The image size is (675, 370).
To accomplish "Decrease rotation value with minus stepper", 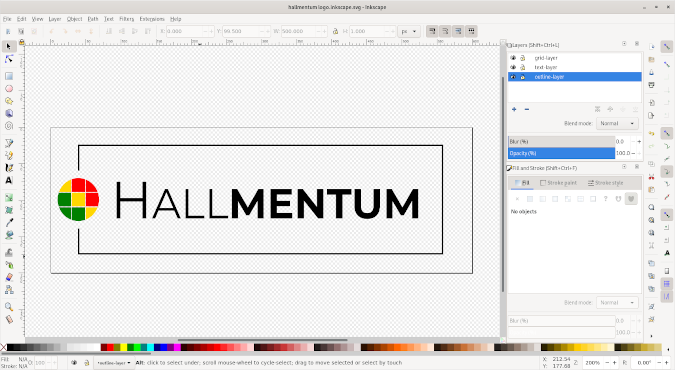I will coord(660,363).
